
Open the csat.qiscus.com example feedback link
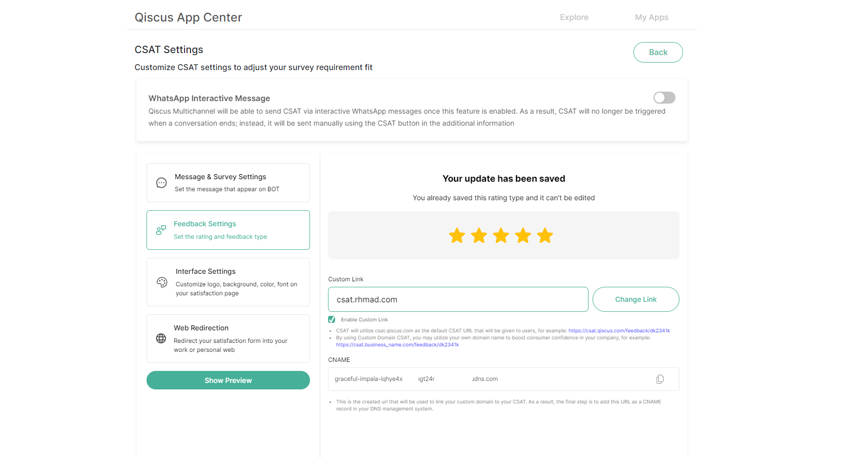click(619, 331)
